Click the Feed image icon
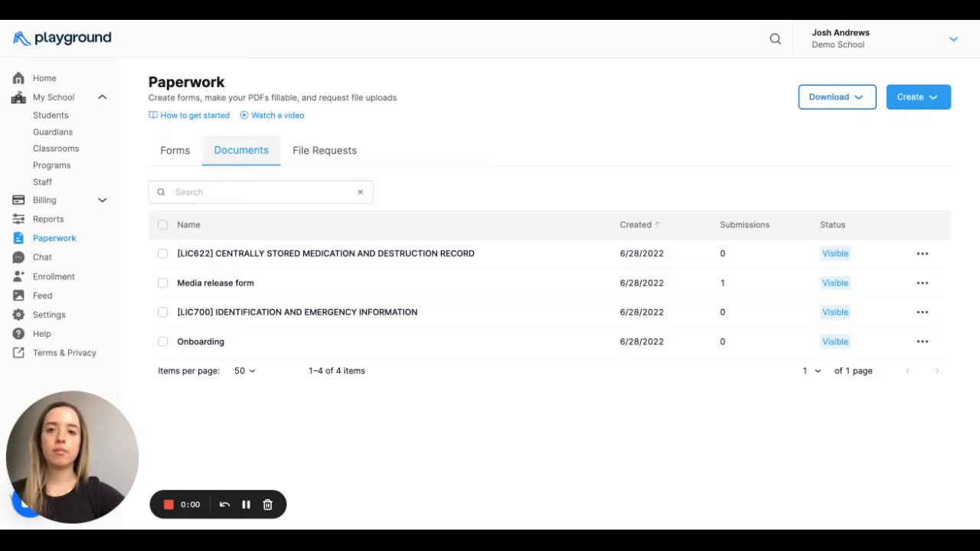 point(18,295)
